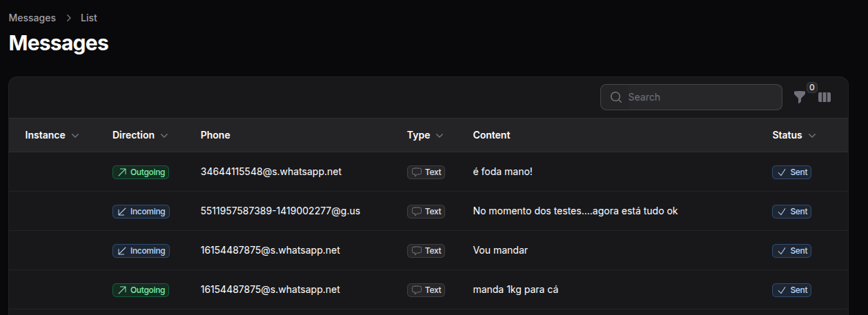Focus the Search input field

click(697, 97)
